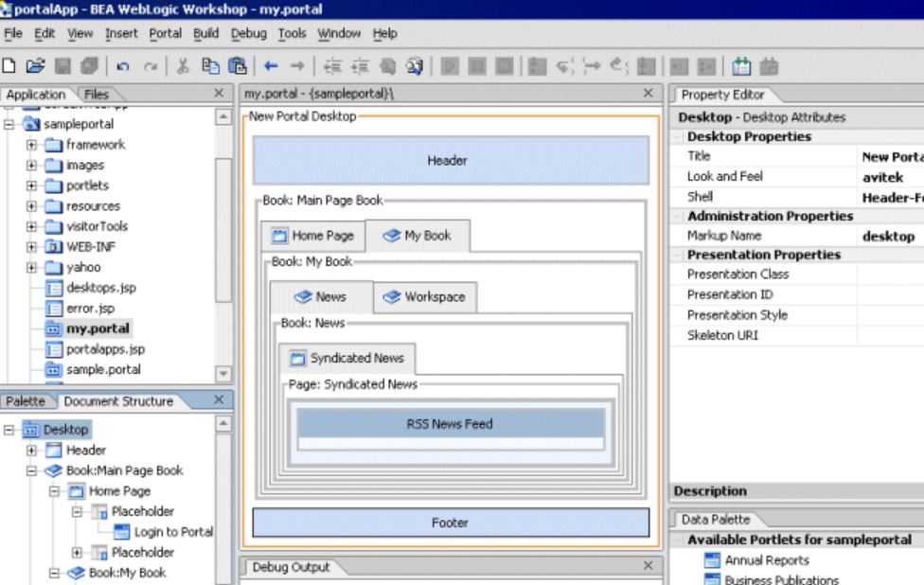Open the Home Page tab in designer
This screenshot has width=924, height=585.
pyautogui.click(x=313, y=236)
